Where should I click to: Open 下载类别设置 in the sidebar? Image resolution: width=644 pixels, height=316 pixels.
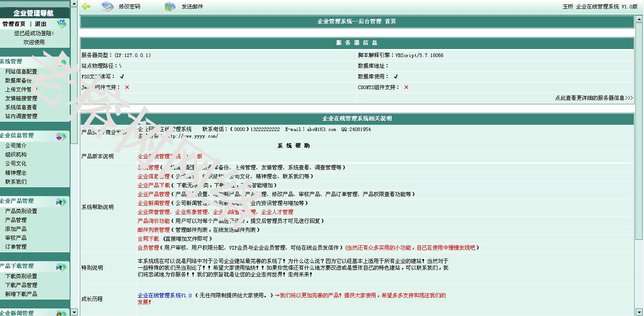click(21, 276)
